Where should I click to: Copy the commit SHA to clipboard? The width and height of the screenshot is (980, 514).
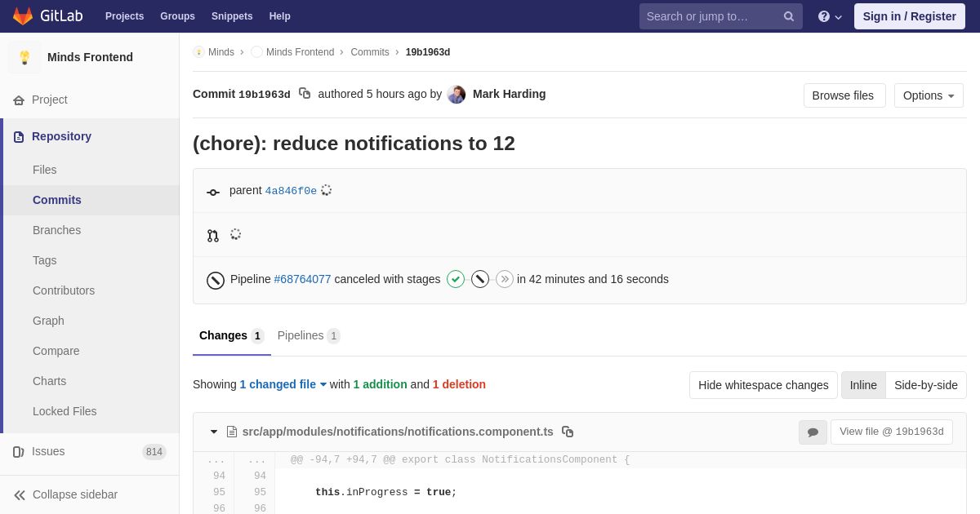pos(305,94)
